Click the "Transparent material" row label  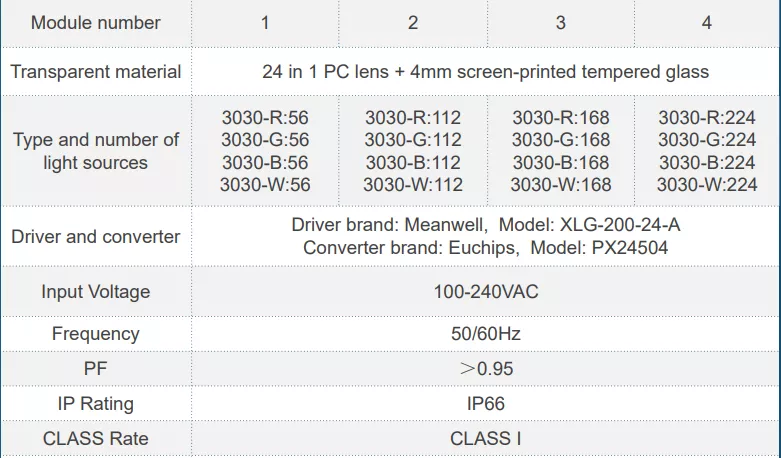pos(96,72)
